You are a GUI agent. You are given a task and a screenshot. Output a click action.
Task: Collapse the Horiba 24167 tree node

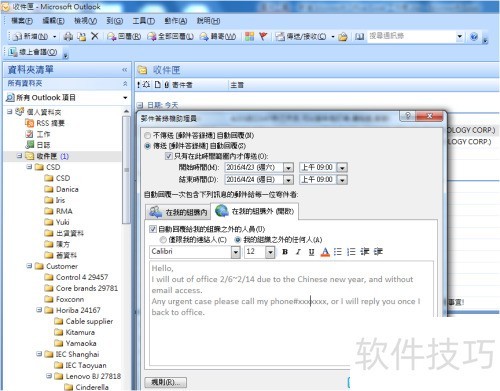[39, 310]
